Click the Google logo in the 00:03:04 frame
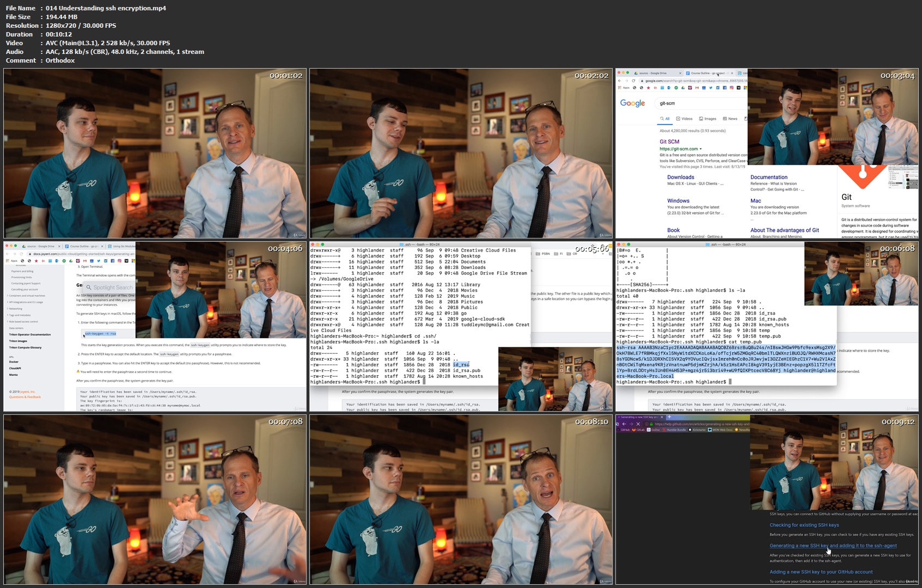 pyautogui.click(x=632, y=103)
